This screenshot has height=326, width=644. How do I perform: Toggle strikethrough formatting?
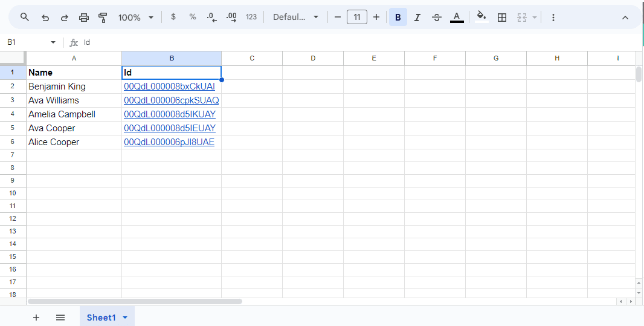[x=437, y=18]
